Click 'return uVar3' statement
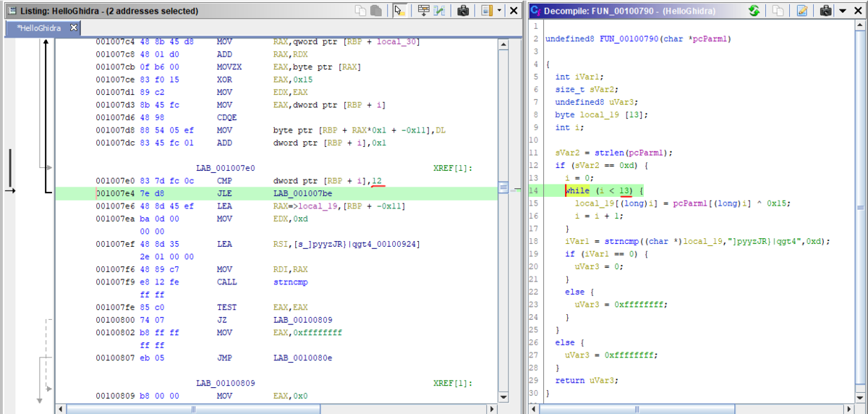 pyautogui.click(x=587, y=380)
